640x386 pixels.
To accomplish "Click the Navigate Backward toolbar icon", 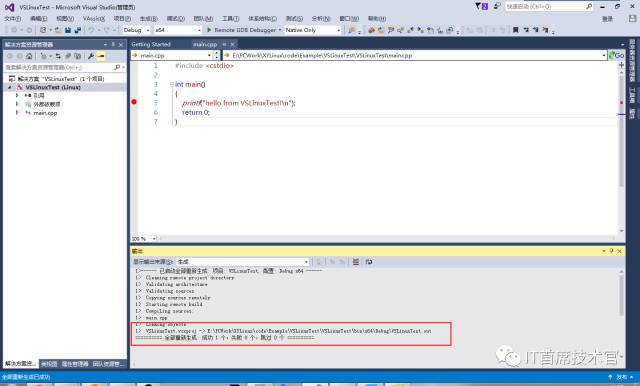I will [x=14, y=30].
